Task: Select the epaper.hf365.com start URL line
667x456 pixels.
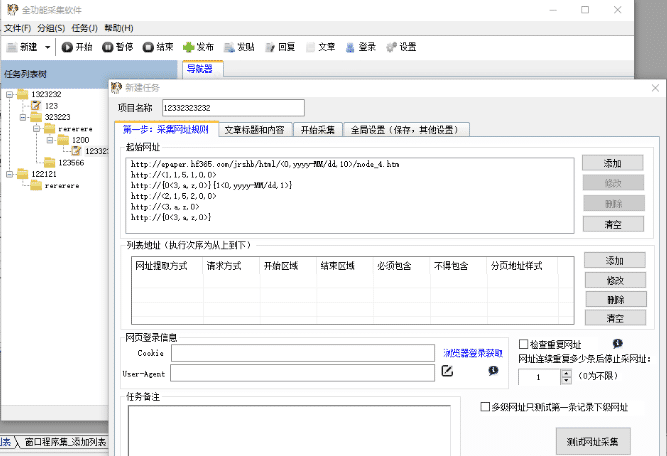Action: coord(265,164)
